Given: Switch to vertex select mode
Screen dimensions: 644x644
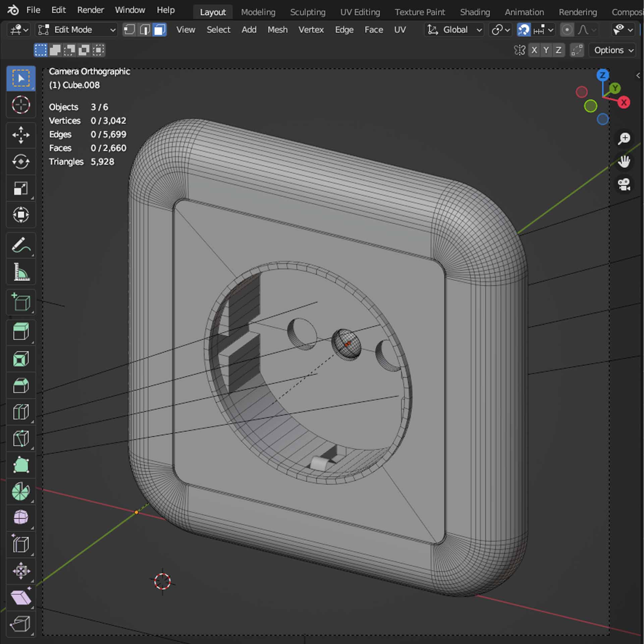Looking at the screenshot, I should point(129,30).
